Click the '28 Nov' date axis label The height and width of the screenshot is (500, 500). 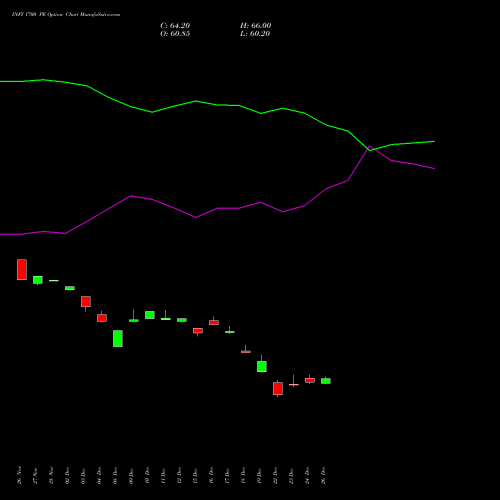[51, 475]
